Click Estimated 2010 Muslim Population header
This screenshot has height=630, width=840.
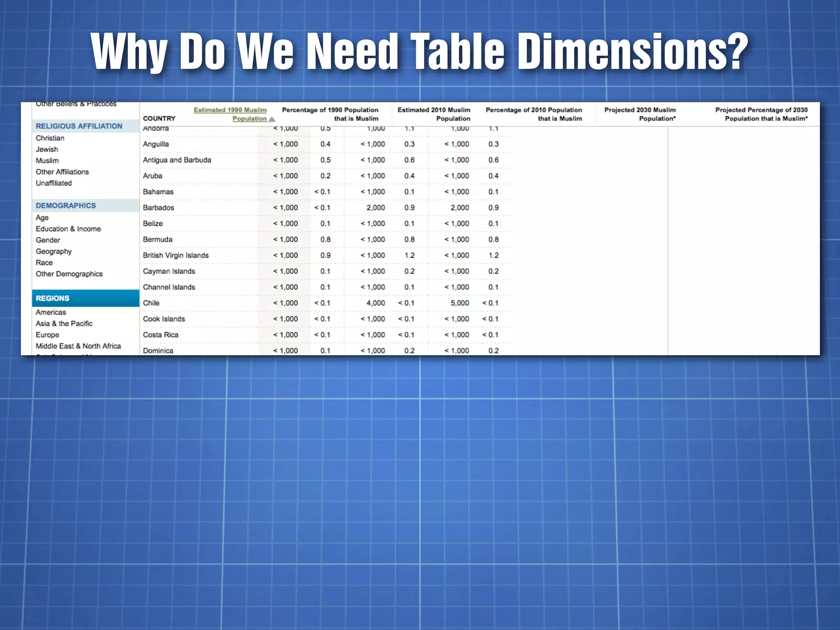pos(434,114)
